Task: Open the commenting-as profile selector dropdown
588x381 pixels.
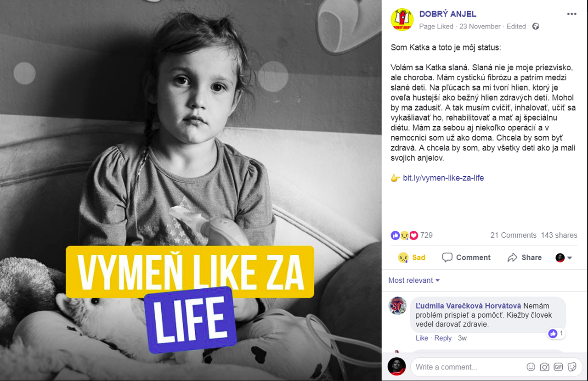Action: tap(564, 258)
